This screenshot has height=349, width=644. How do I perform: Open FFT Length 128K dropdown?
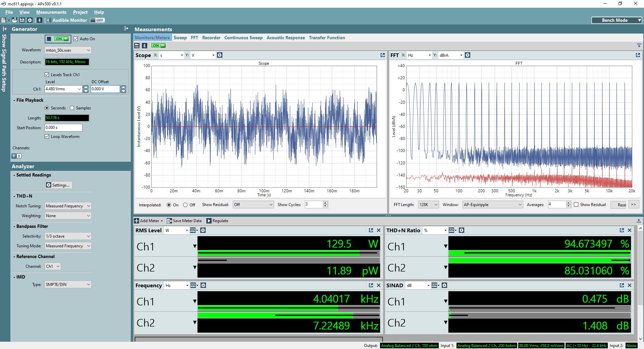[x=428, y=205]
